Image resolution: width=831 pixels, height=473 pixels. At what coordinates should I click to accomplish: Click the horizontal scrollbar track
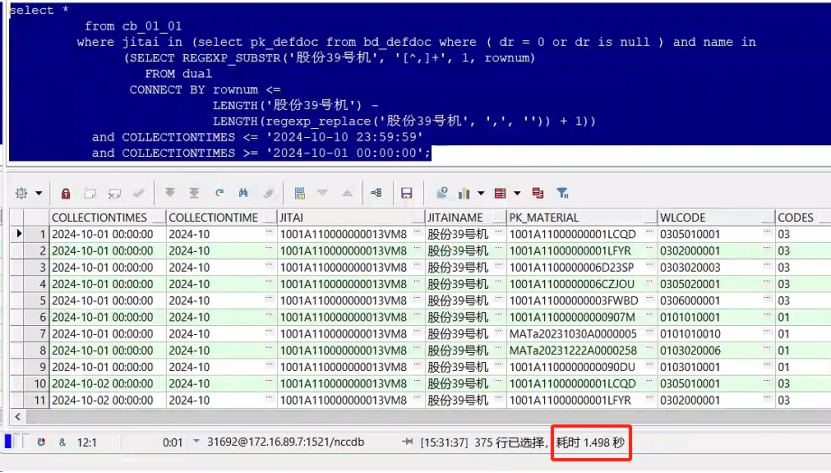tap(428, 417)
